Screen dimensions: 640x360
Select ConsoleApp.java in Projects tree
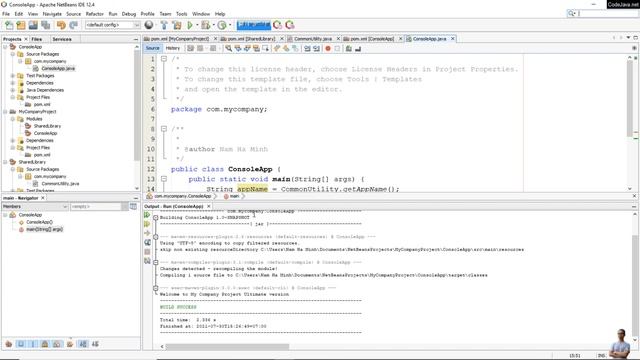(58, 69)
